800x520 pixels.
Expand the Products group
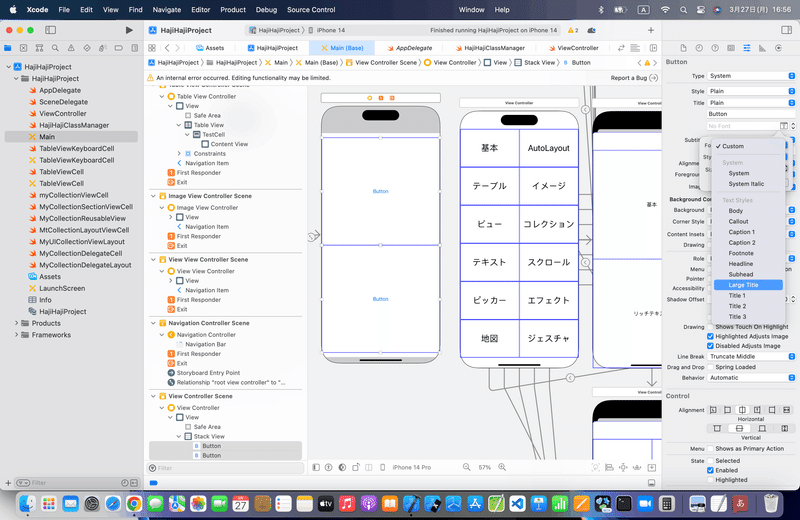pos(16,323)
